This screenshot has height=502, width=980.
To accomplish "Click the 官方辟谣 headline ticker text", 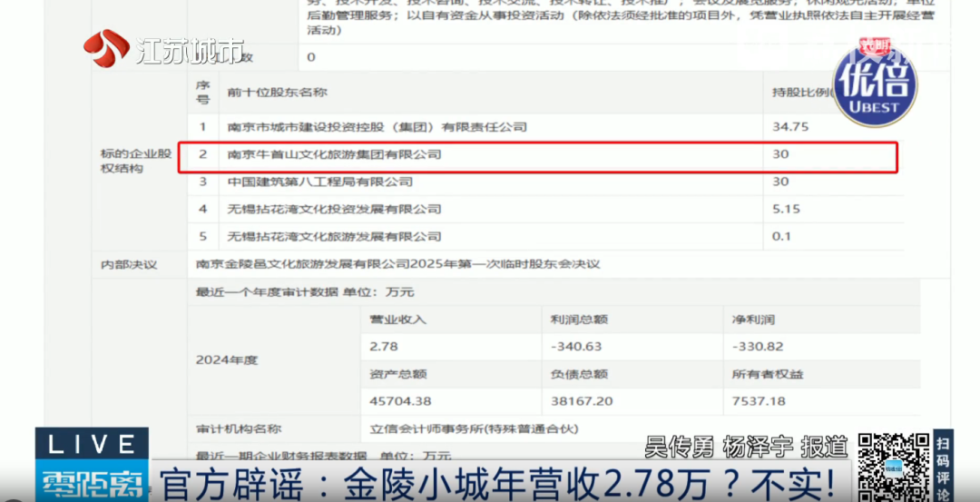I will click(495, 480).
